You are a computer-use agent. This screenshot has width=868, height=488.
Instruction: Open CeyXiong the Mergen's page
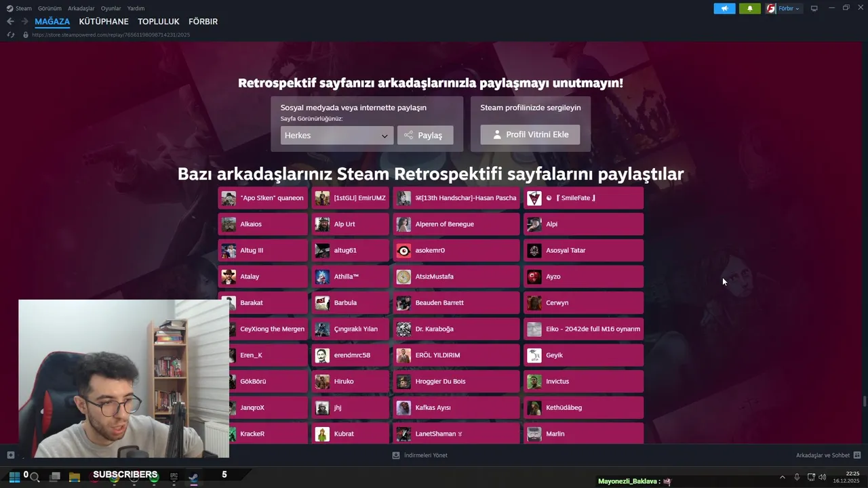[x=268, y=329]
